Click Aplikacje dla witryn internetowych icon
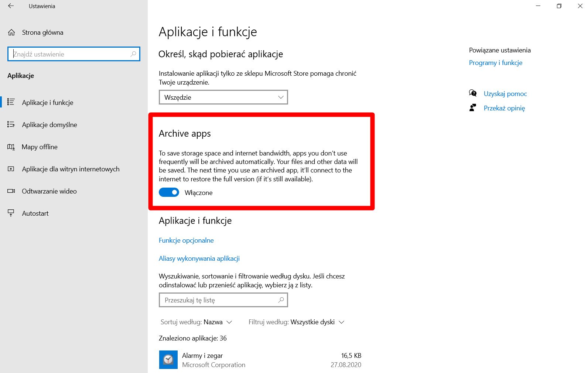 pyautogui.click(x=11, y=169)
